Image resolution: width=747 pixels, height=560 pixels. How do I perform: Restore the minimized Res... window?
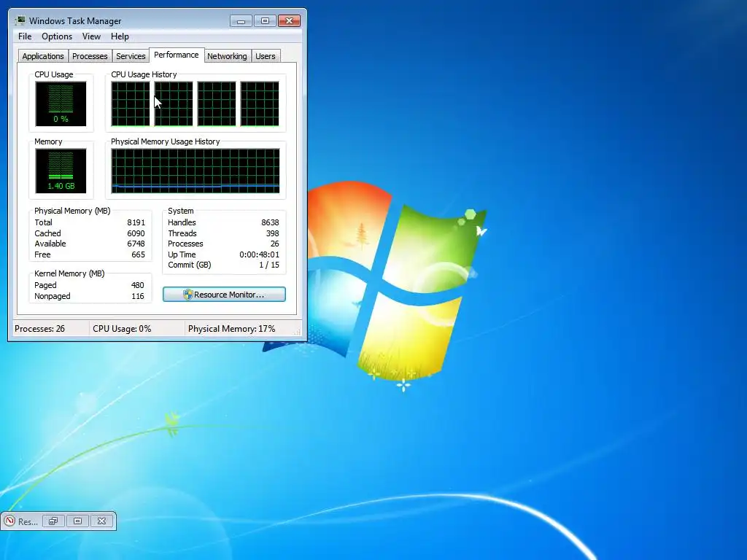point(53,521)
